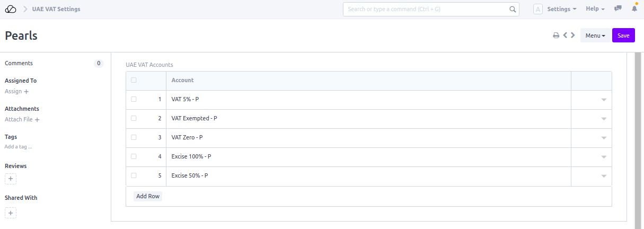Screen dimensions: 644x229
Task: Share document using plus icon
Action: (x=11, y=213)
